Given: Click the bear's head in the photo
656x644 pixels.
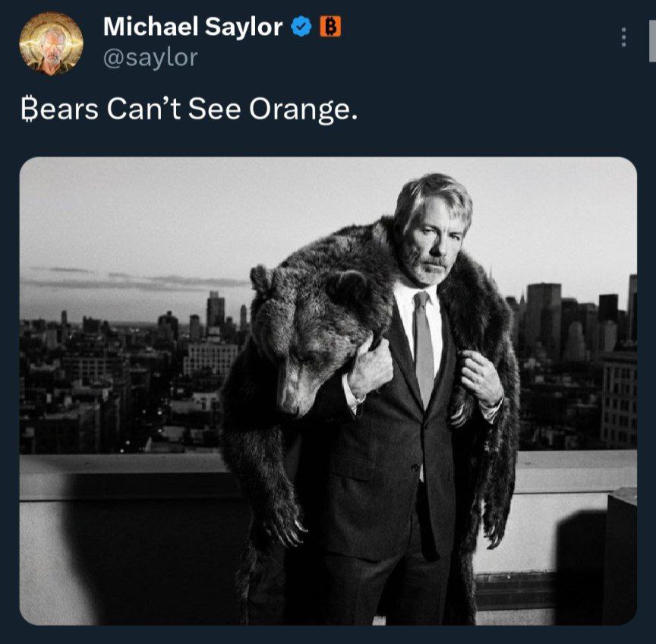Looking at the screenshot, I should [x=304, y=334].
